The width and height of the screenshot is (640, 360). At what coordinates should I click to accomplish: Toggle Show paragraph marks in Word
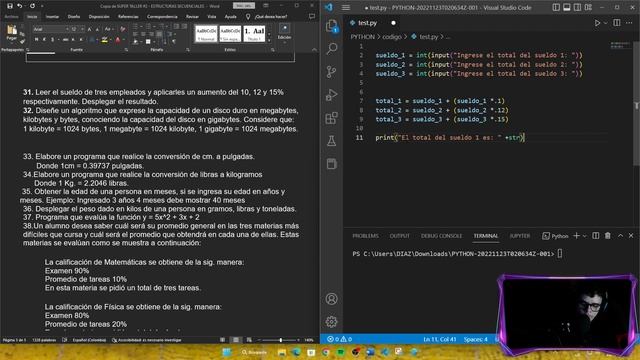174,41
